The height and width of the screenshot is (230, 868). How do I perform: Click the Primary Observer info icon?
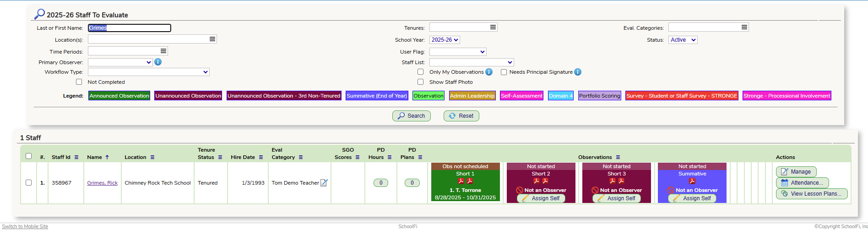click(158, 62)
